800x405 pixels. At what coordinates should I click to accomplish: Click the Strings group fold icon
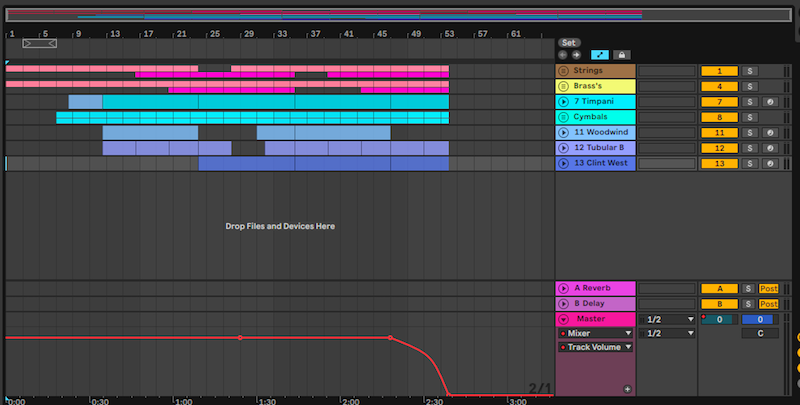coord(564,71)
